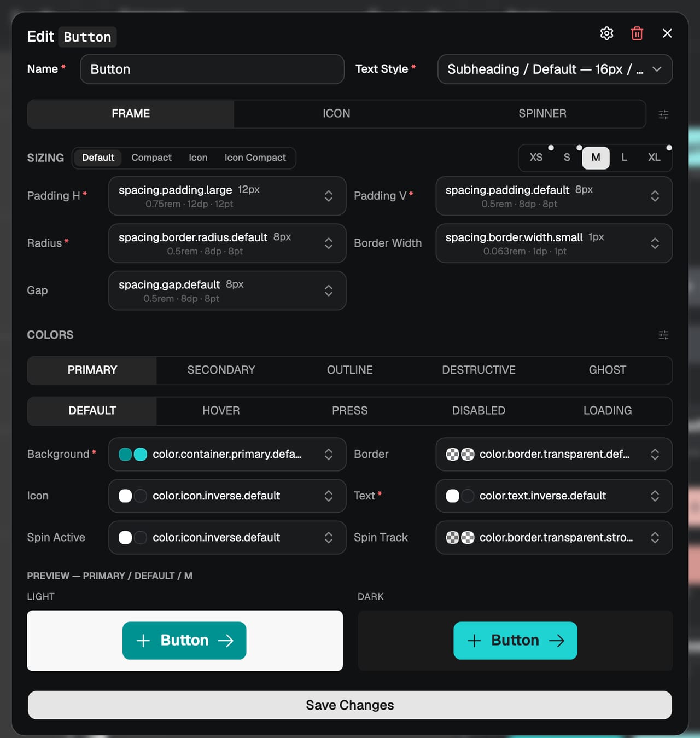
Task: Select size L
Action: coord(624,158)
